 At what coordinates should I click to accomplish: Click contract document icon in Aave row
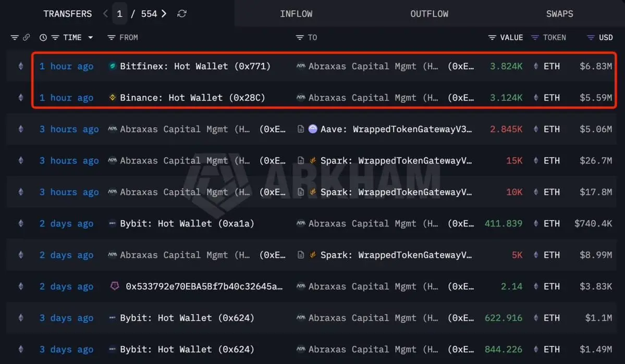[x=301, y=129]
